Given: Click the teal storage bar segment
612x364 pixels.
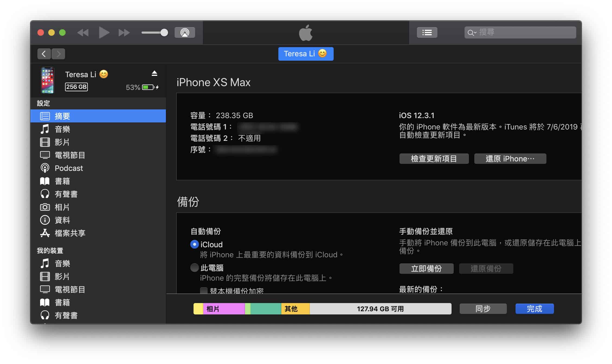Looking at the screenshot, I should (x=266, y=309).
